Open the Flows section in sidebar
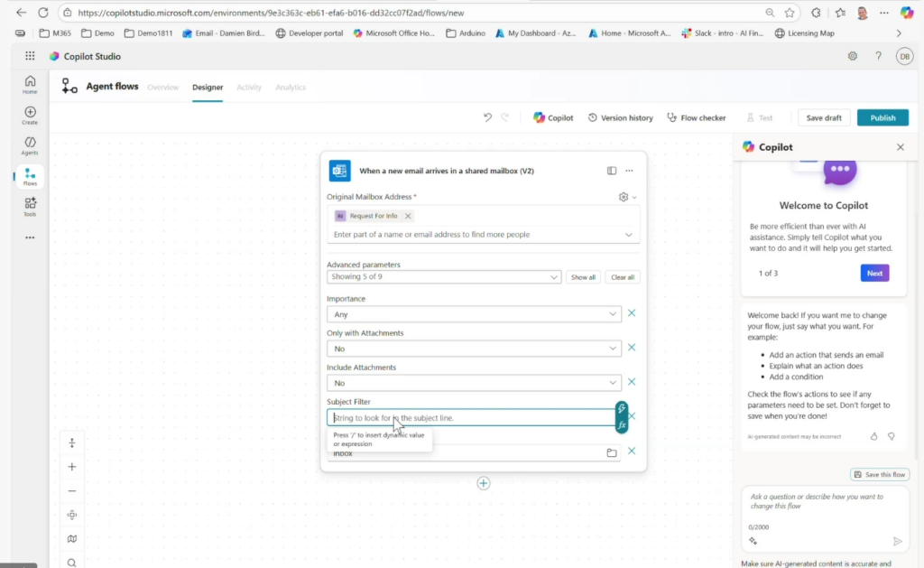This screenshot has width=924, height=568. pyautogui.click(x=30, y=176)
